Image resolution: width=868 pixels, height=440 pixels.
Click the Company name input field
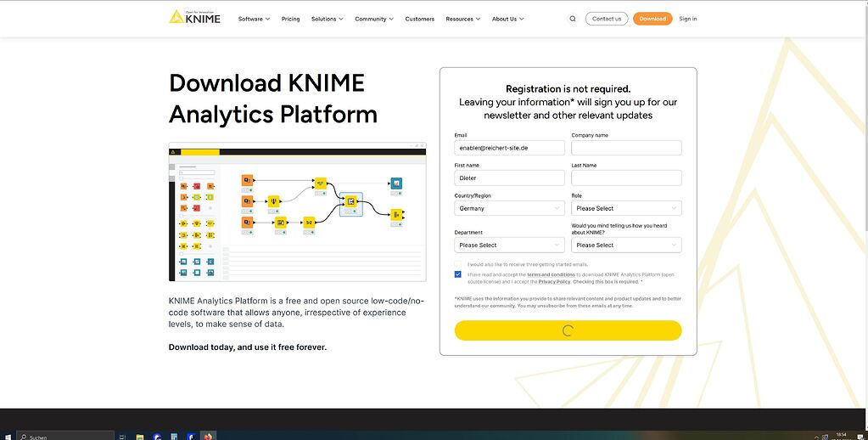626,148
